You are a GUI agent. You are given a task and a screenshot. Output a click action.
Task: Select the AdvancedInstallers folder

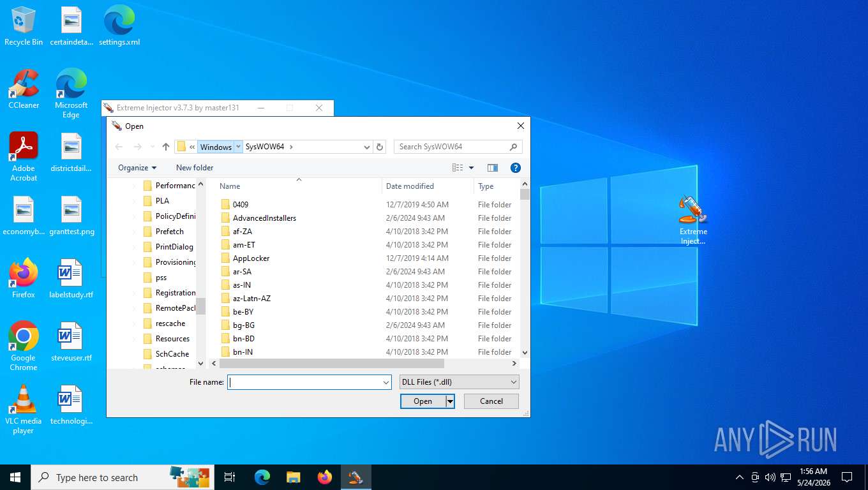(x=264, y=218)
